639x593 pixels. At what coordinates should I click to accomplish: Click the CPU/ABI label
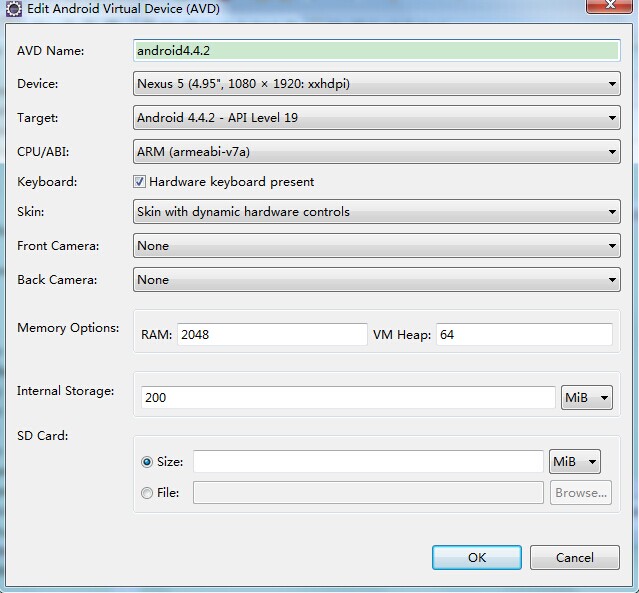coord(43,152)
